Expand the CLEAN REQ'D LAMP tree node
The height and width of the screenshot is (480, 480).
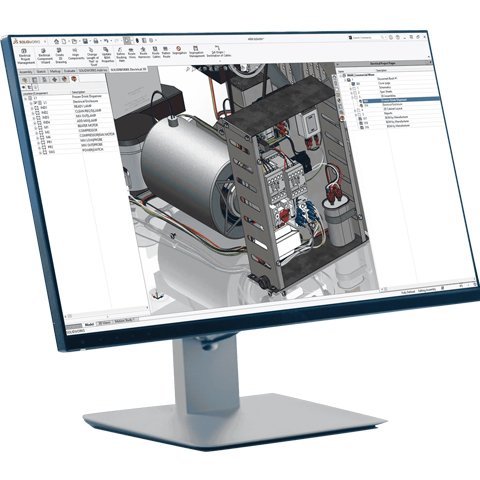point(33,114)
